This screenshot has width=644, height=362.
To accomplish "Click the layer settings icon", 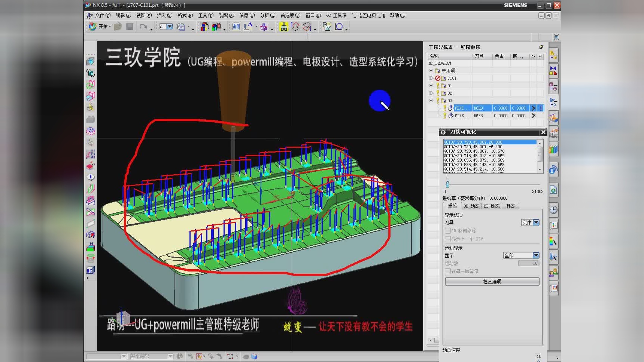I will [181, 27].
